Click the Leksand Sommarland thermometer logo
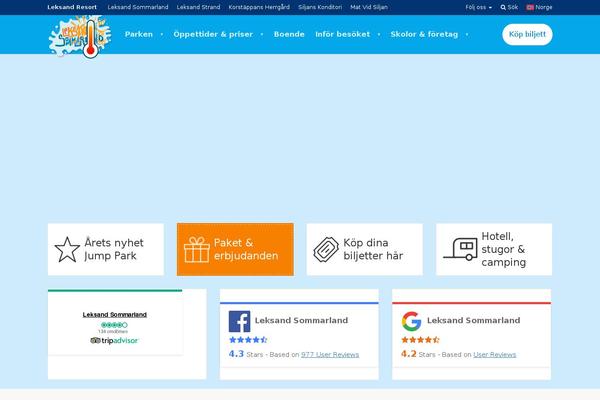The image size is (600, 400). (x=80, y=37)
